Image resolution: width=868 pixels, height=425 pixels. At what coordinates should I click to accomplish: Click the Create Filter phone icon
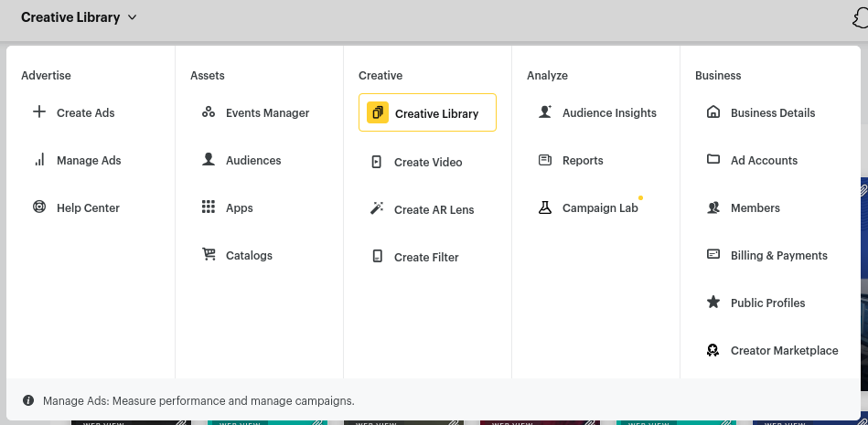pyautogui.click(x=377, y=256)
